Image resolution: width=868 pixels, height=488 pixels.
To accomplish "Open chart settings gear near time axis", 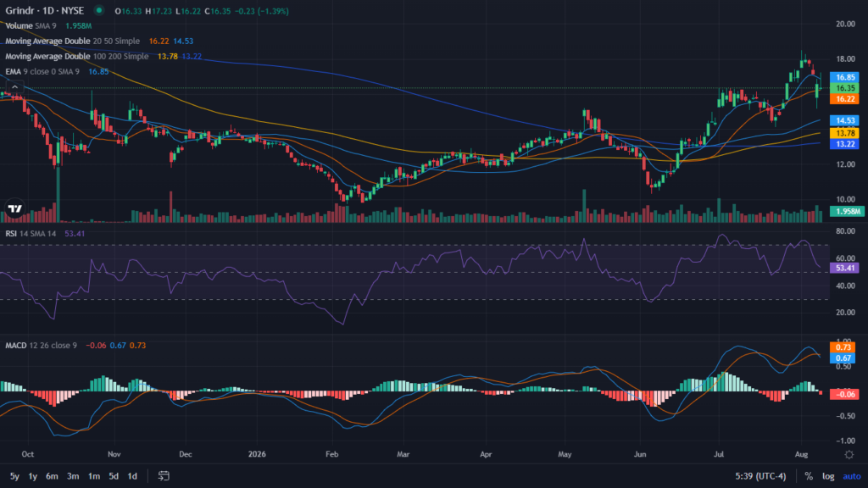I will point(849,454).
